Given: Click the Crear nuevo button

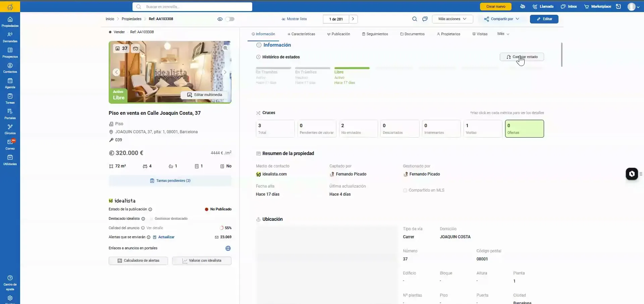Looking at the screenshot, I should 495,6.
